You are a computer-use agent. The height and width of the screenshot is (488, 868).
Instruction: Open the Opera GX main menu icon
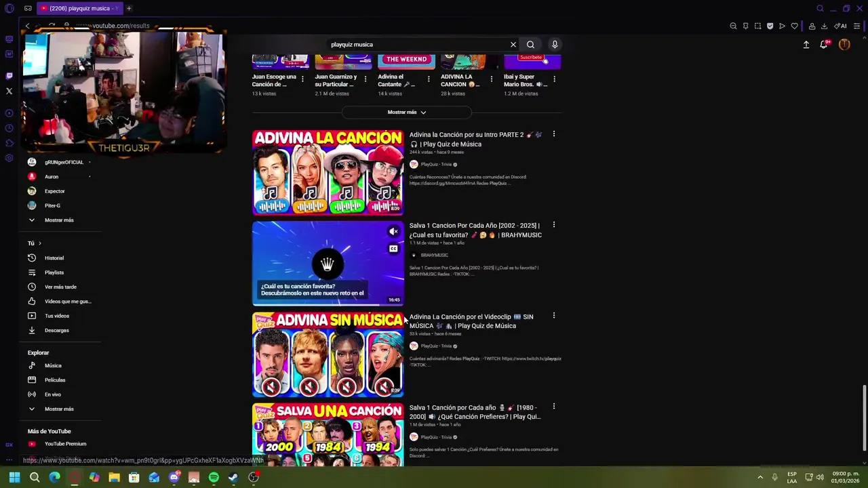click(9, 8)
